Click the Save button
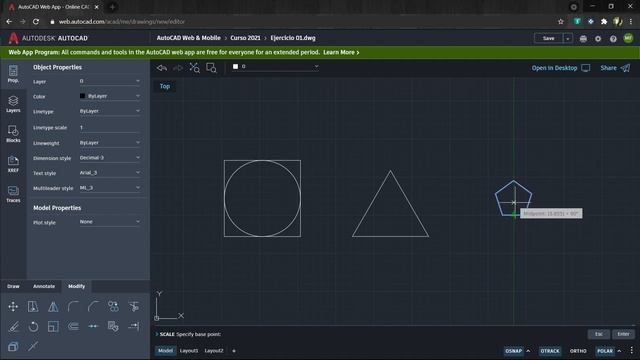This screenshot has height=360, width=640. 549,38
